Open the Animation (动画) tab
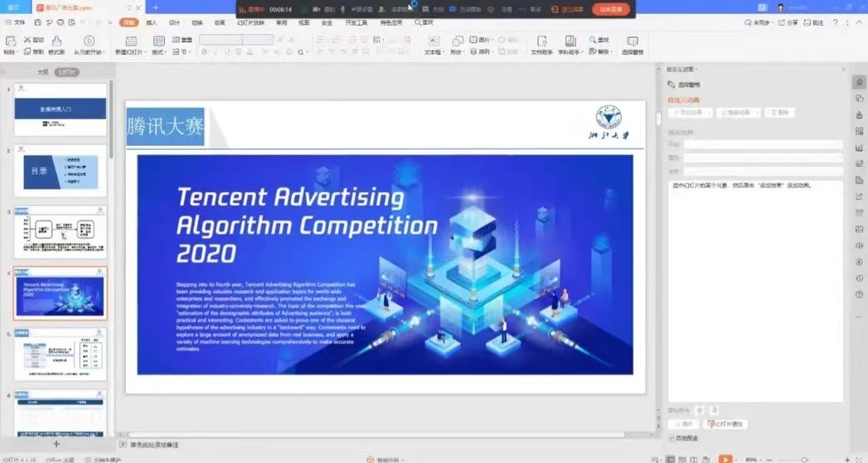Viewport: 868px width, 463px height. (220, 22)
